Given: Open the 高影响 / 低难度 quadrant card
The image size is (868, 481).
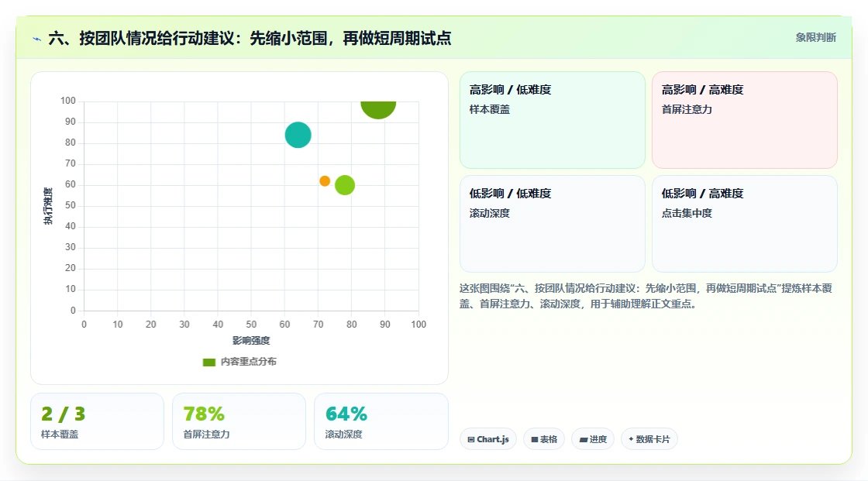Looking at the screenshot, I should (x=553, y=120).
